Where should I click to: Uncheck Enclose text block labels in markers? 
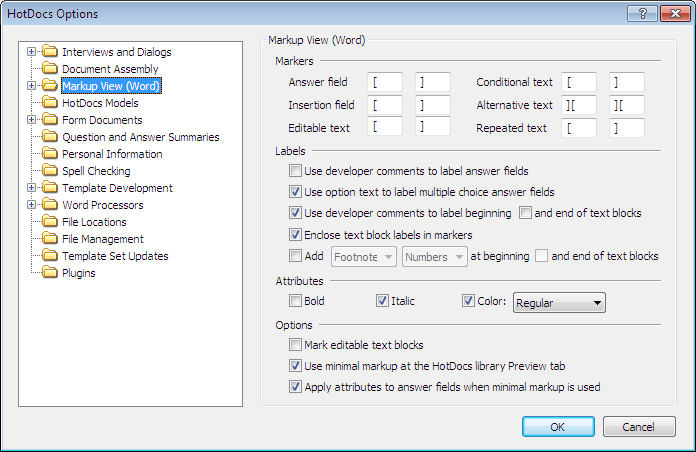coord(295,234)
